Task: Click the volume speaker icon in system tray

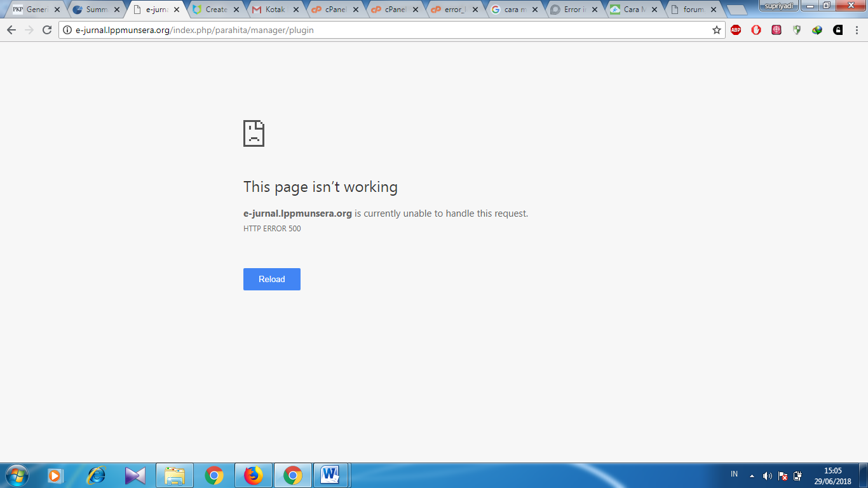Action: (x=767, y=476)
